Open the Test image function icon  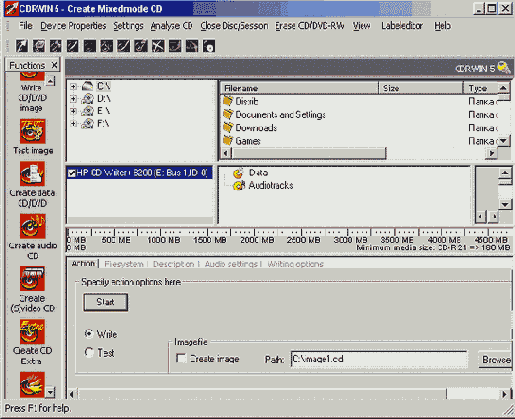click(32, 131)
